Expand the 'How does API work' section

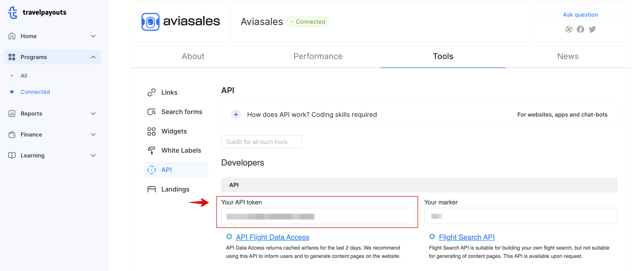click(x=236, y=114)
